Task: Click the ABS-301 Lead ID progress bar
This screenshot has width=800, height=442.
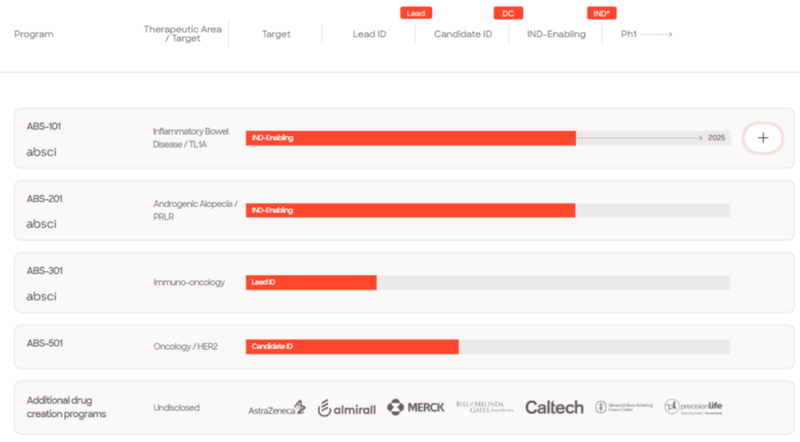Action: pyautogui.click(x=311, y=282)
